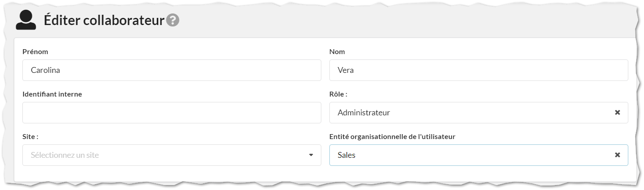Click the 'Rôle :' label
This screenshot has width=644, height=190.
[338, 94]
